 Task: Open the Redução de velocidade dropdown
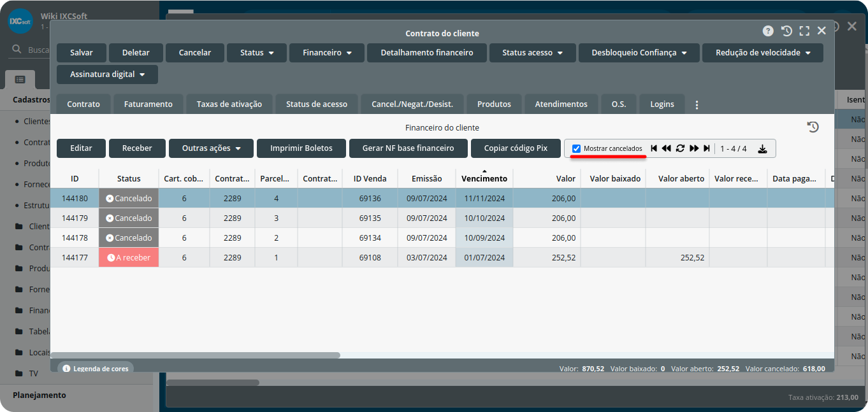tap(762, 53)
